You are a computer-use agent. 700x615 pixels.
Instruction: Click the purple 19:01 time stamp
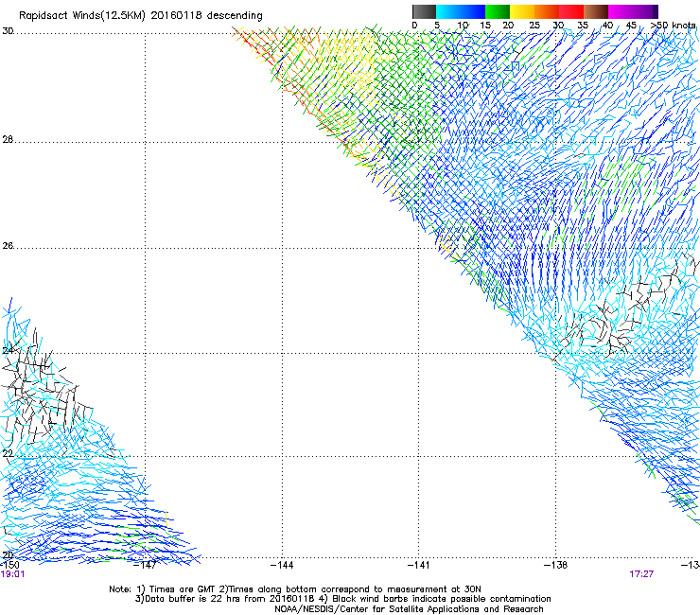(12, 574)
